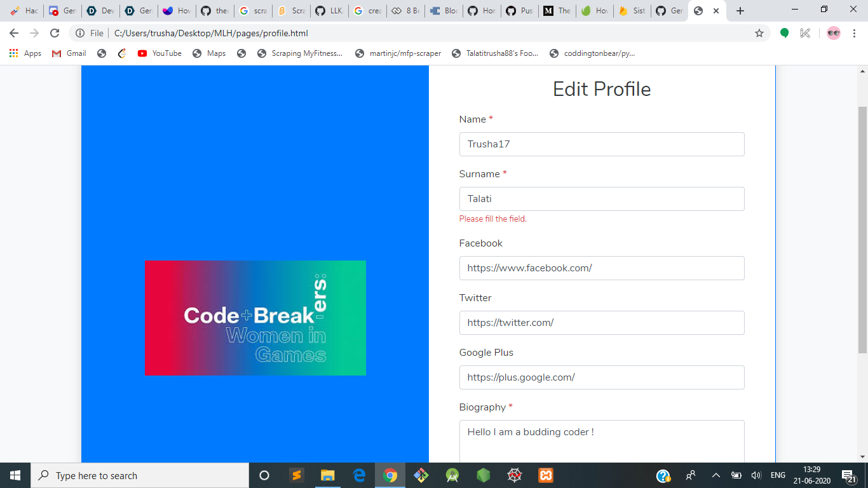Go back using the browser back arrow
Screen dimensions: 868x488
[14, 33]
